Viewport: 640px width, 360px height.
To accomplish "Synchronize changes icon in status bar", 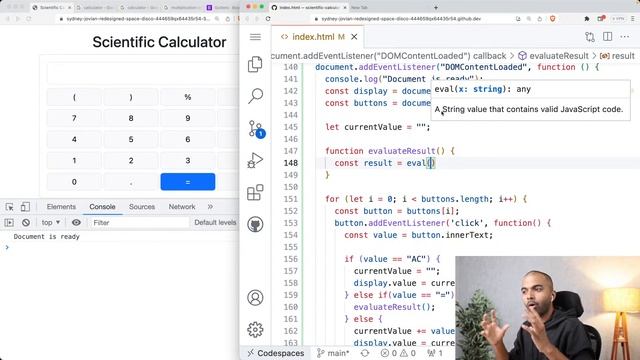I will (364, 353).
